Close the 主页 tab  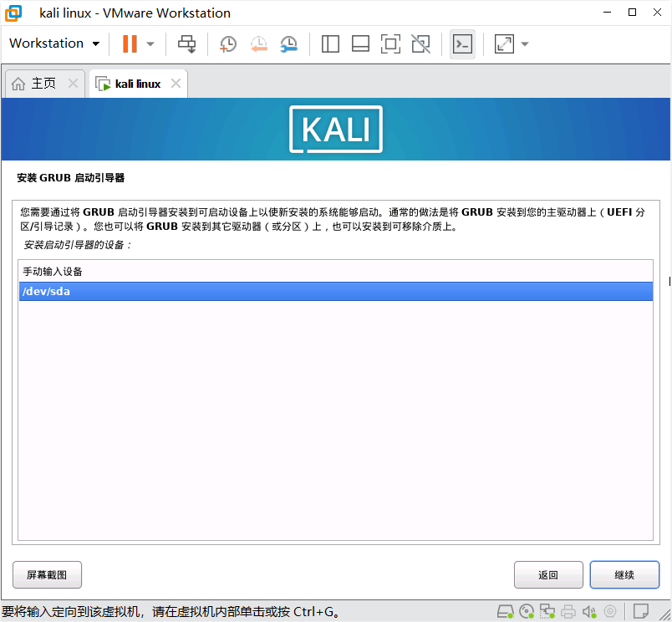(x=74, y=83)
